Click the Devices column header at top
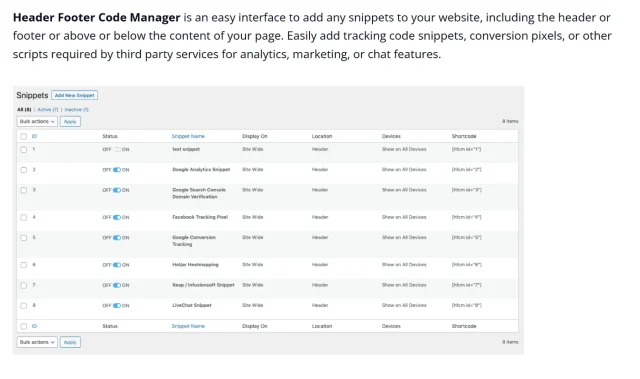This screenshot has width=640, height=379. [391, 136]
